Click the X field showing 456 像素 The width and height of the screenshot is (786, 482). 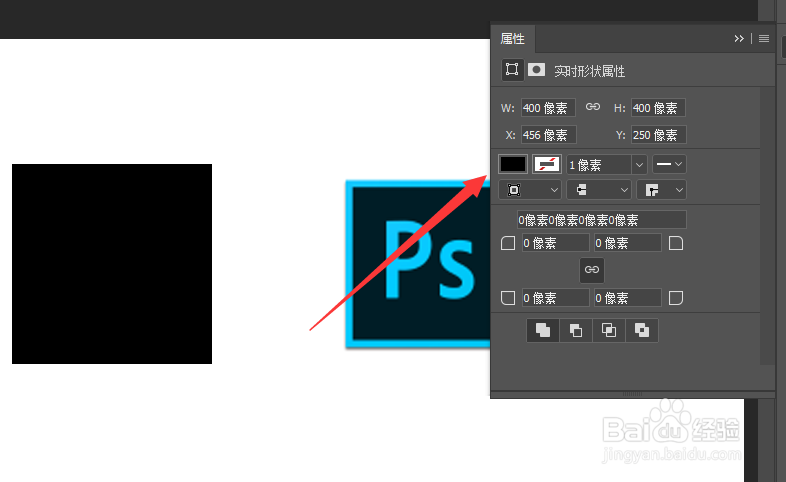pyautogui.click(x=548, y=135)
